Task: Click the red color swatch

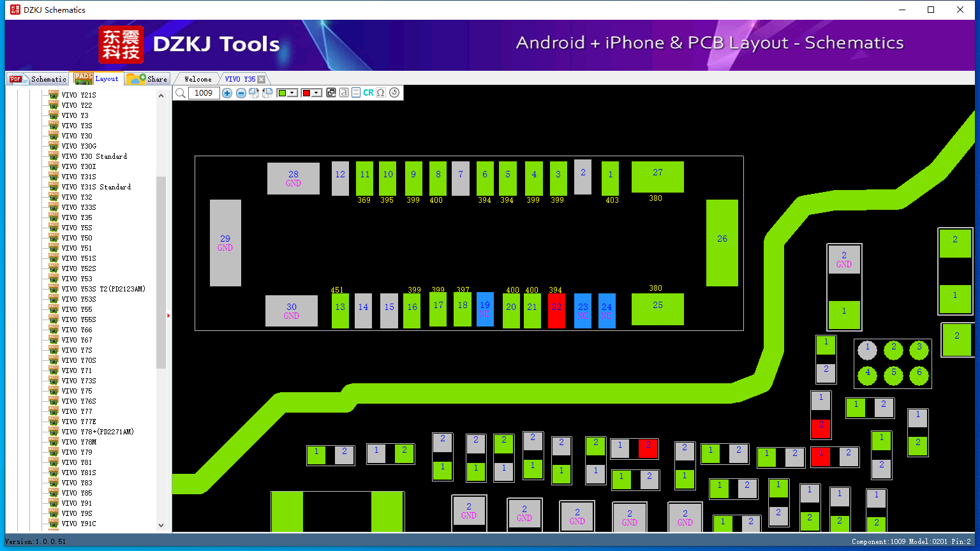Action: point(306,93)
